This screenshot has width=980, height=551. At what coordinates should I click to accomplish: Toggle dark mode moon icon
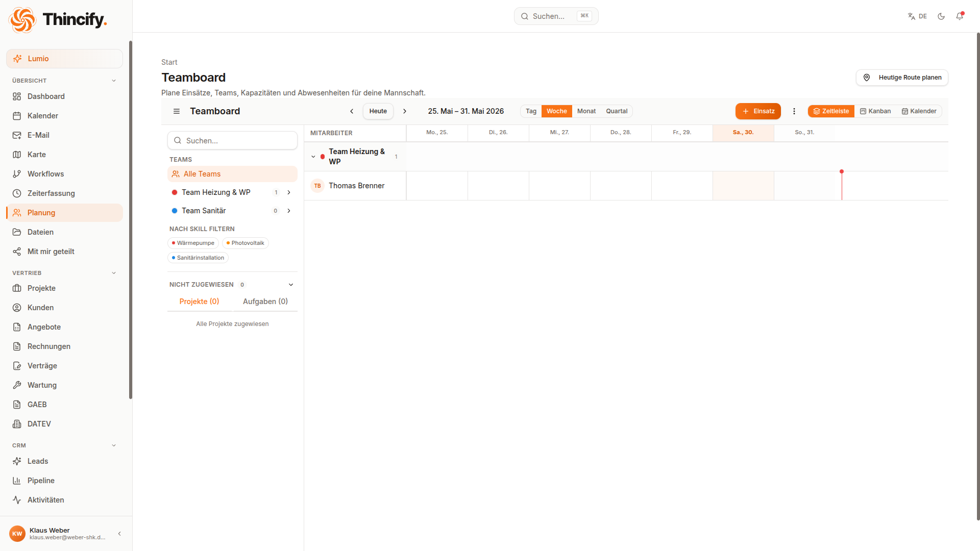click(941, 16)
